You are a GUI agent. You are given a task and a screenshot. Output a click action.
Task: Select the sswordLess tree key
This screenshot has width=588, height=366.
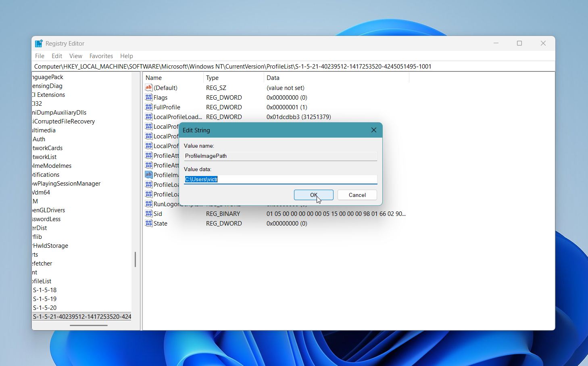[46, 219]
